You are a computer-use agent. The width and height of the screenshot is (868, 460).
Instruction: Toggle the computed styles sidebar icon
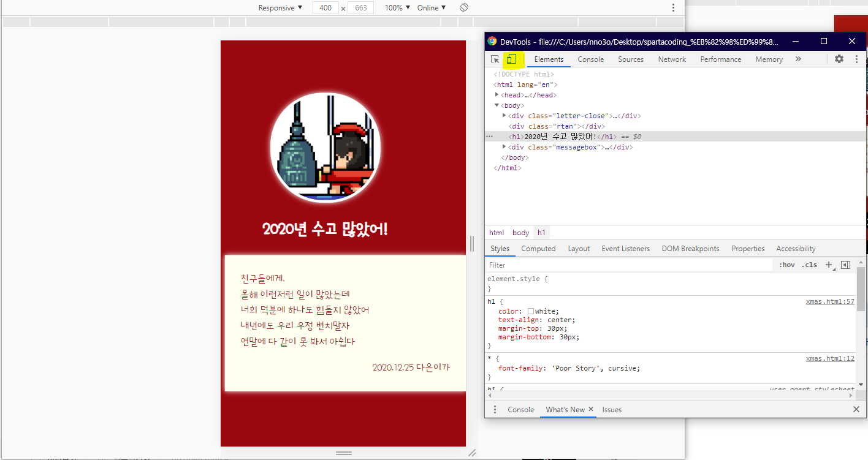[x=846, y=265]
